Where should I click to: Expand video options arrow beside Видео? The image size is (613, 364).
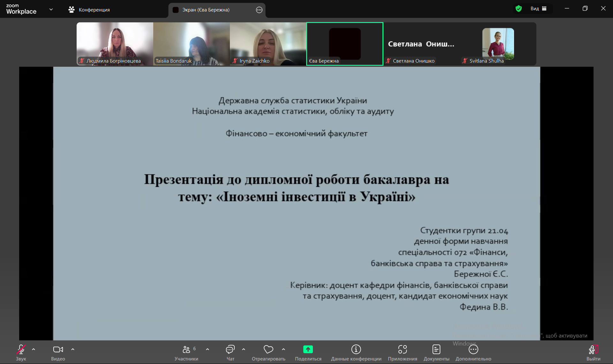(x=73, y=349)
